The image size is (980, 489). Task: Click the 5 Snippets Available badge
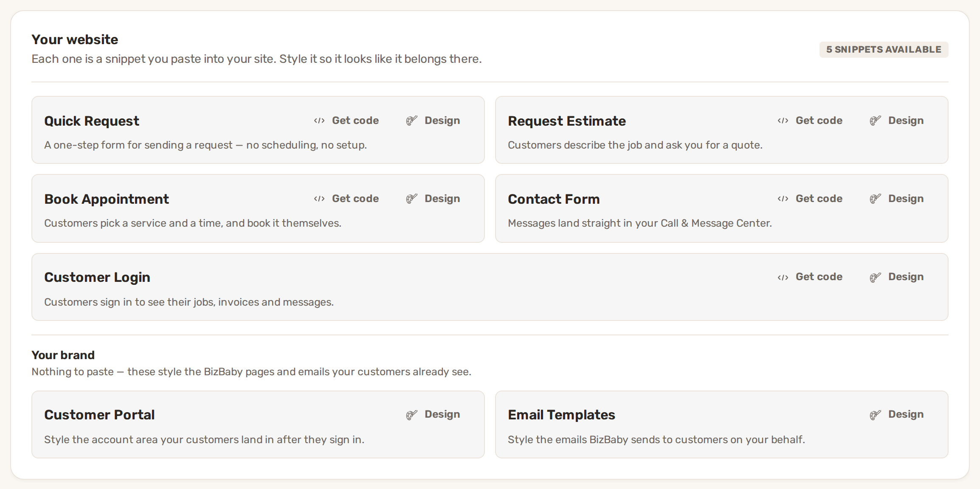(884, 50)
